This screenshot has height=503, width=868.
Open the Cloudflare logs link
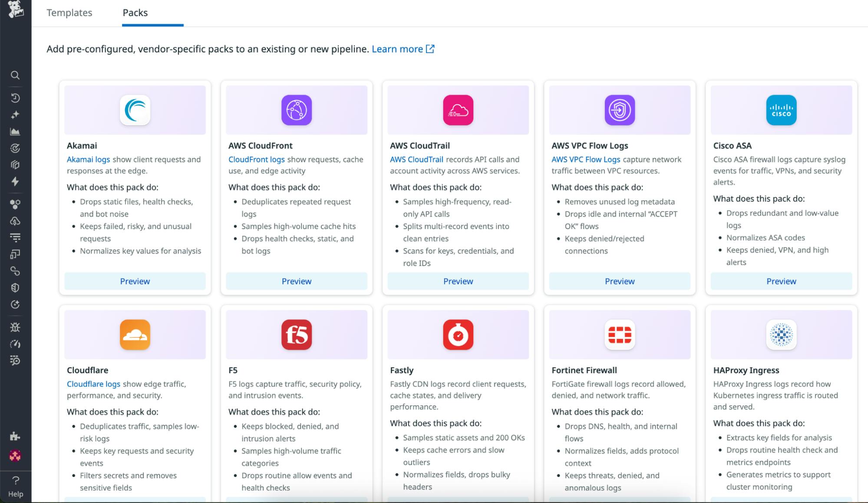pyautogui.click(x=93, y=384)
